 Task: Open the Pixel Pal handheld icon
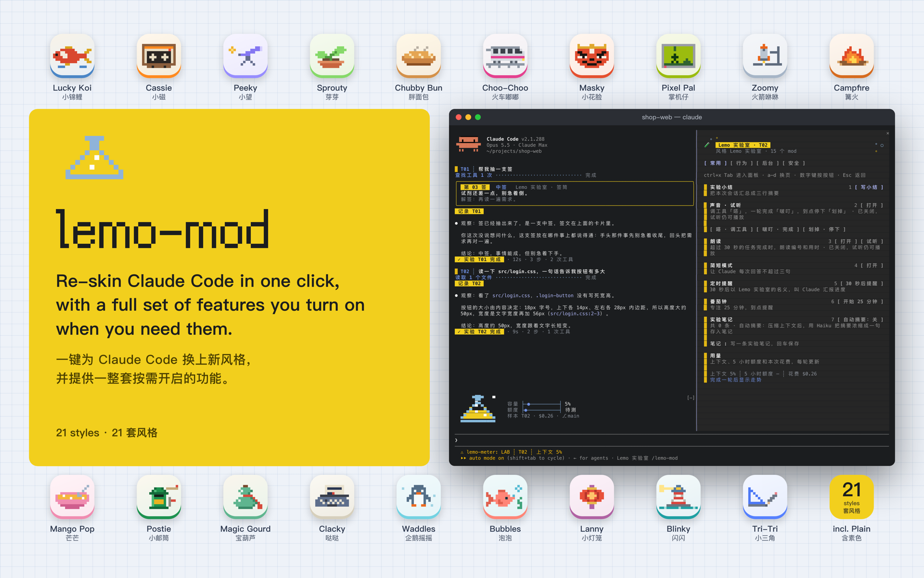679,56
